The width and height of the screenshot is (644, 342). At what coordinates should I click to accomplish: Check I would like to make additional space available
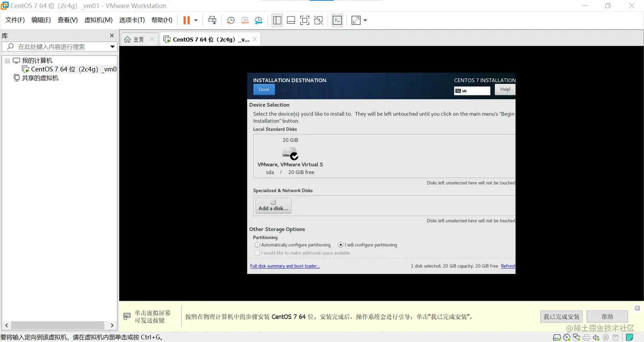(257, 253)
